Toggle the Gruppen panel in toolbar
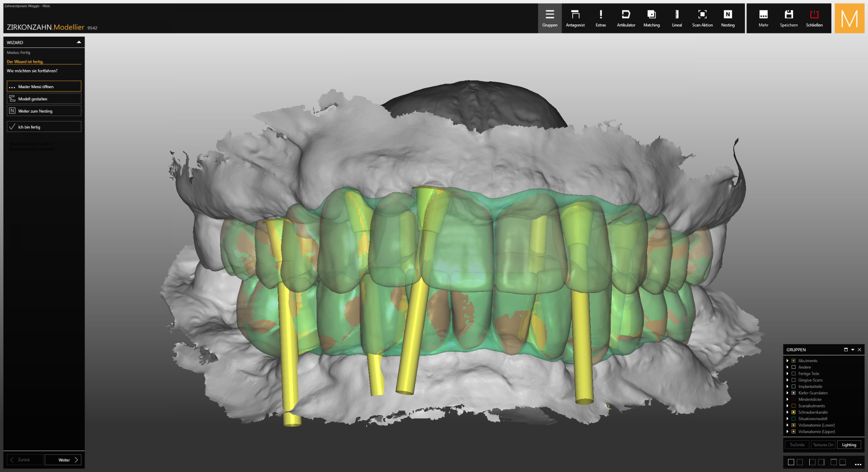 [x=550, y=18]
